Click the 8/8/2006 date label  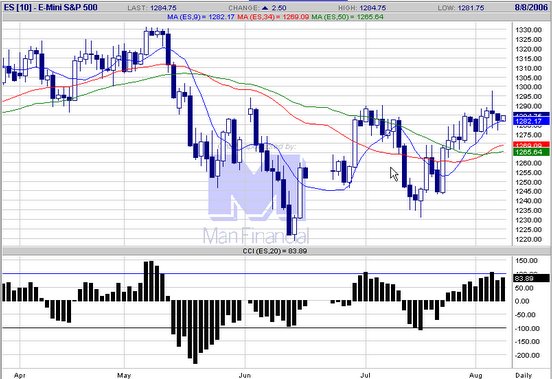pyautogui.click(x=531, y=7)
